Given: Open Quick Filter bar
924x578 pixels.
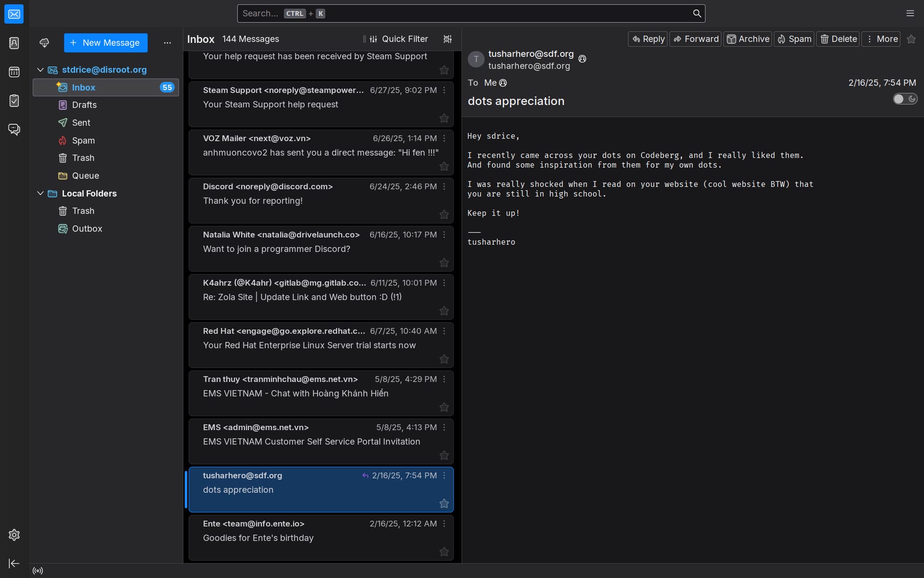Looking at the screenshot, I should (x=398, y=39).
